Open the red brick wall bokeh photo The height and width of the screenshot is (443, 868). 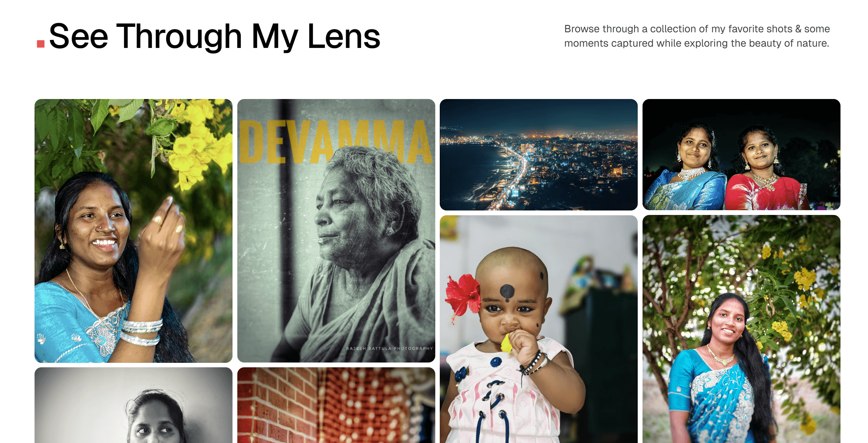click(x=336, y=405)
